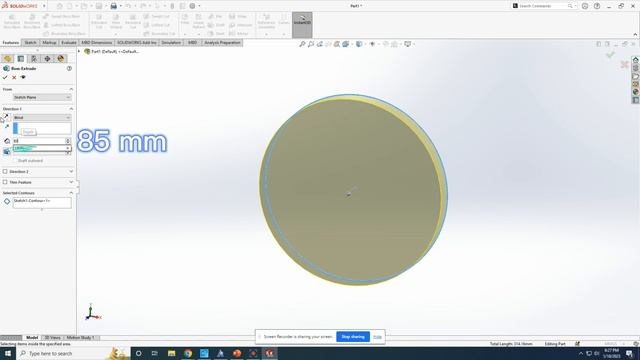Cancel feature with viewport corner red X
The height and width of the screenshot is (360, 640).
(624, 64)
